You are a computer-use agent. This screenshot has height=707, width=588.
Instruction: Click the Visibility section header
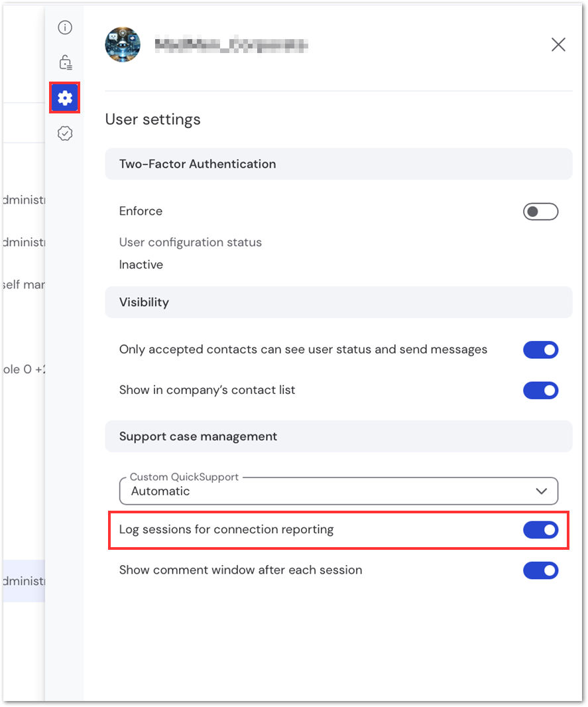(x=338, y=302)
